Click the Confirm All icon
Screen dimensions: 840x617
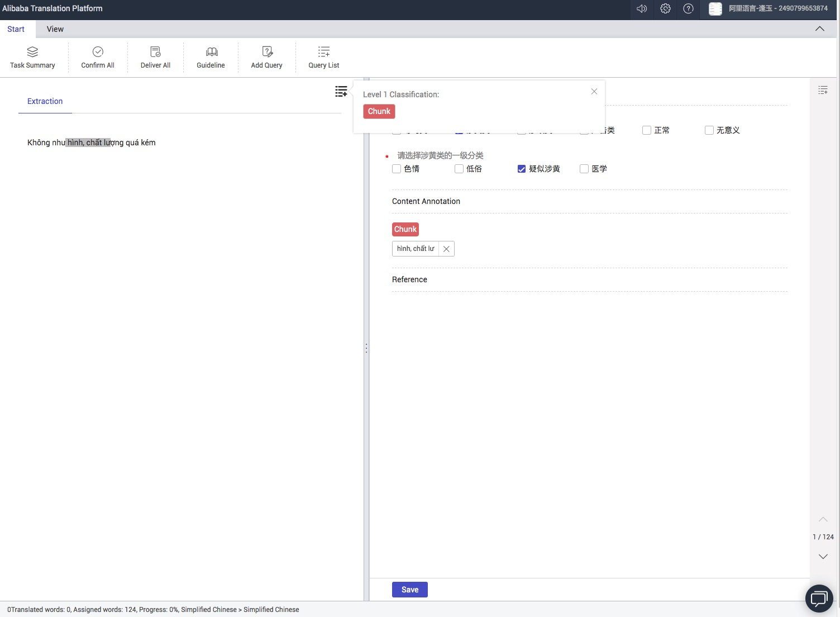98,52
